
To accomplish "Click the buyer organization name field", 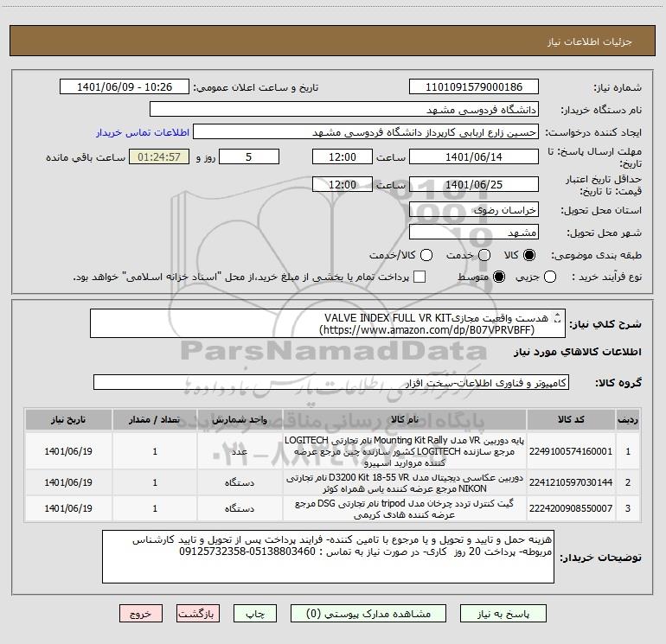I will coord(344,110).
